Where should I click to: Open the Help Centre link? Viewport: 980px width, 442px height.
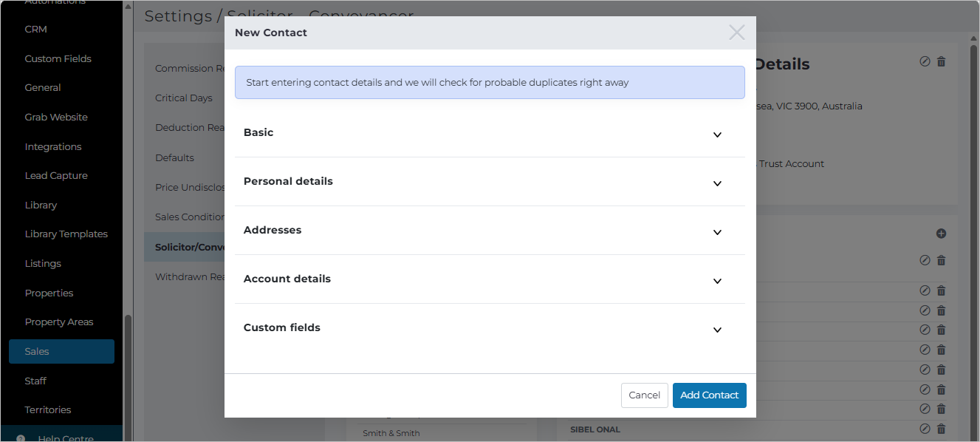65,438
